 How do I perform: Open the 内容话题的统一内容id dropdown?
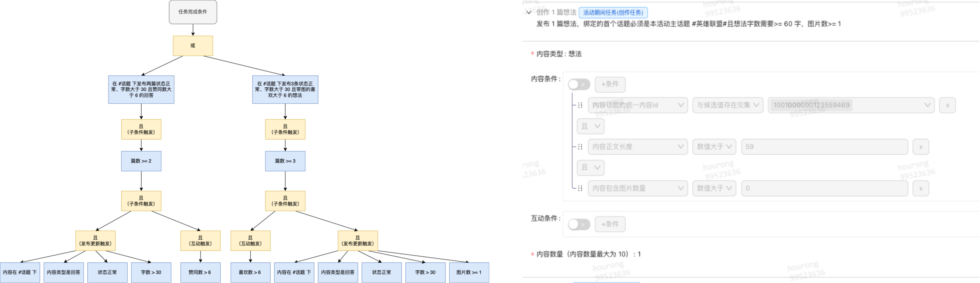(x=638, y=105)
